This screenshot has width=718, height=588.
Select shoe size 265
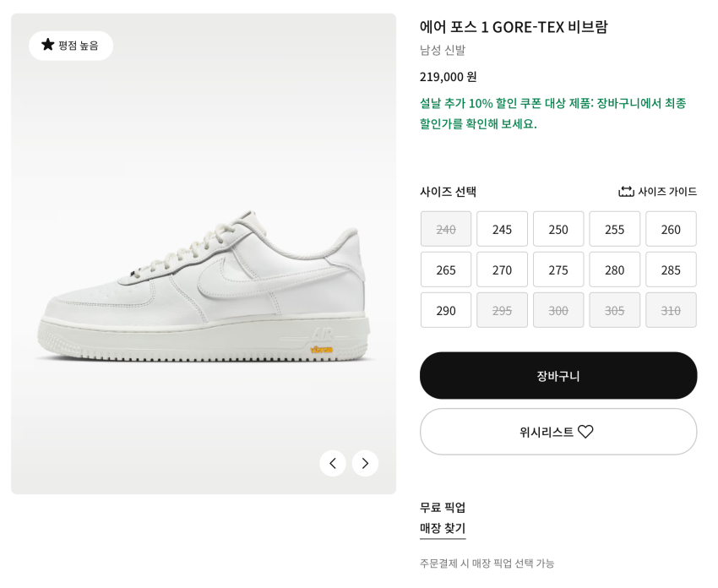446,269
